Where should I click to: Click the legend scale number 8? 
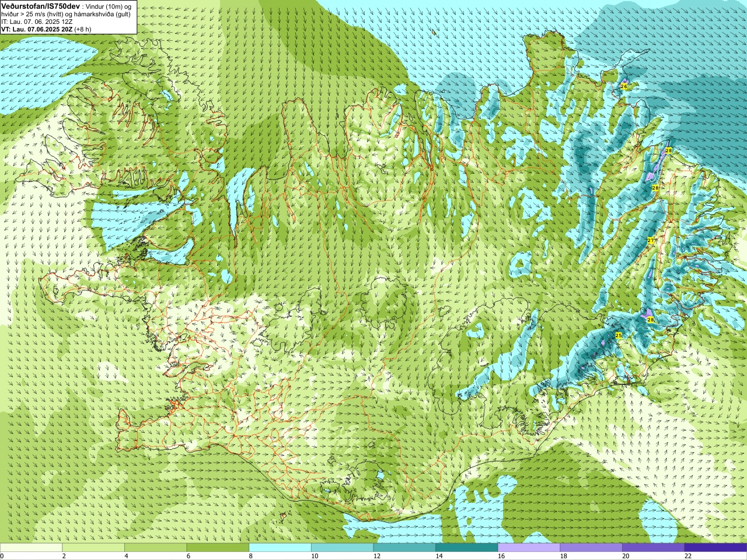click(x=251, y=556)
